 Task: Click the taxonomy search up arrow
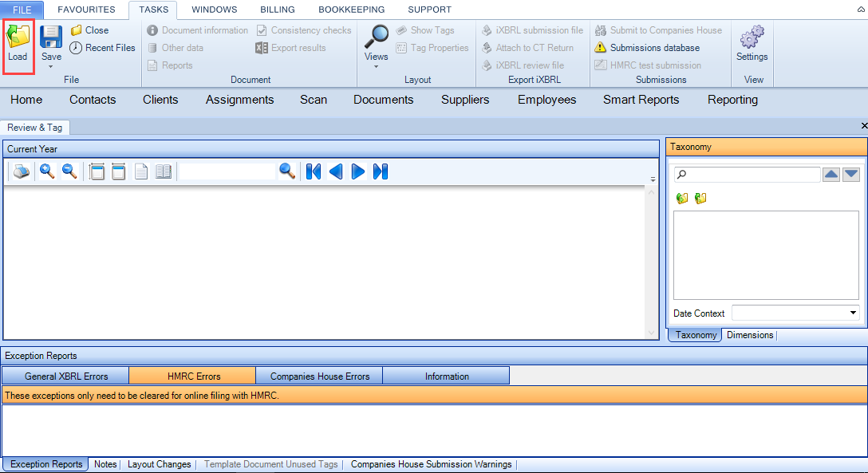click(x=831, y=175)
